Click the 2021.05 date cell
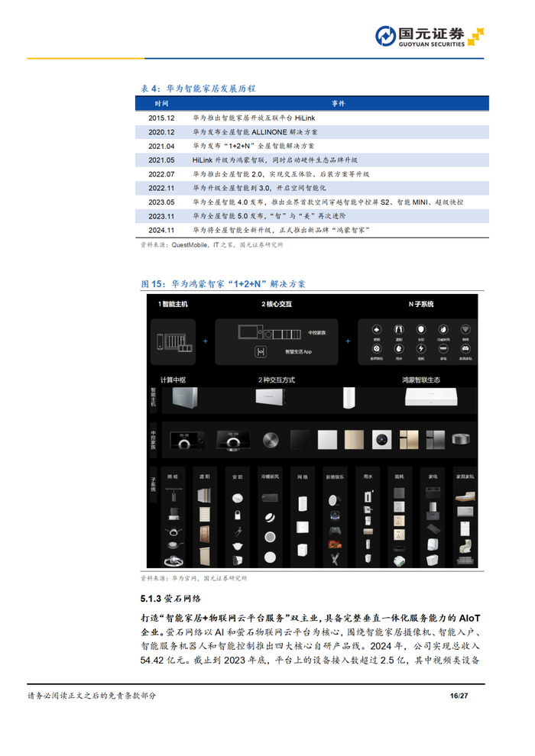Viewport: 535px width, 756px height. pos(161,160)
